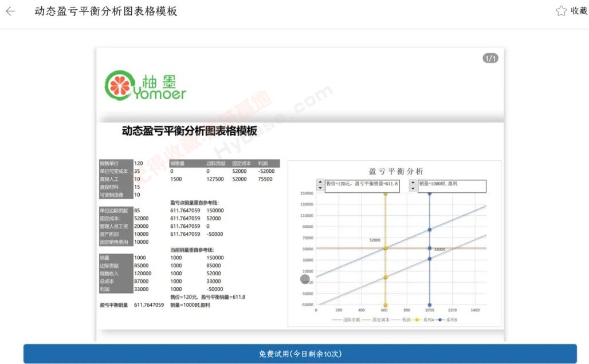This screenshot has width=589, height=364.
Task: Click the value -52000 in the table
Action: click(266, 171)
